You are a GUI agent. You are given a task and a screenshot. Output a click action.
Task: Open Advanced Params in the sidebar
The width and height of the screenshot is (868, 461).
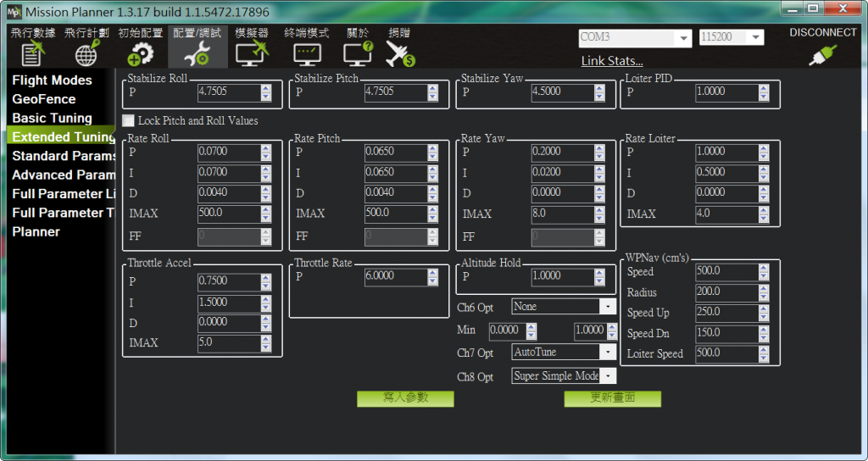click(x=63, y=175)
